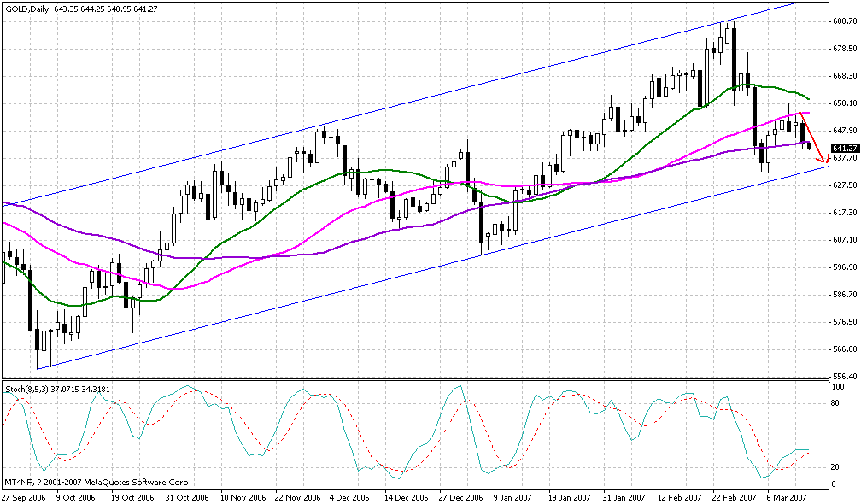
Task: Click the MT4NF MetaQuotes copyright text
Action: coord(98,483)
